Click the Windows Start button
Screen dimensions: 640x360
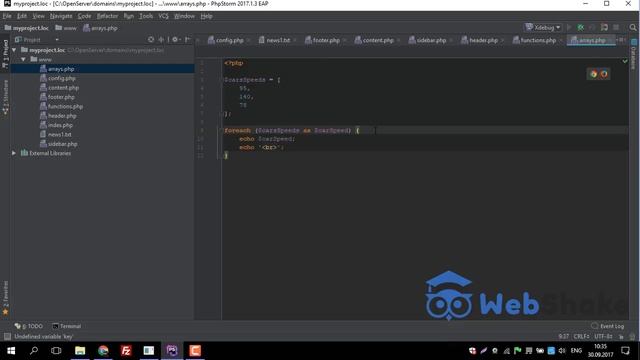coord(11,351)
